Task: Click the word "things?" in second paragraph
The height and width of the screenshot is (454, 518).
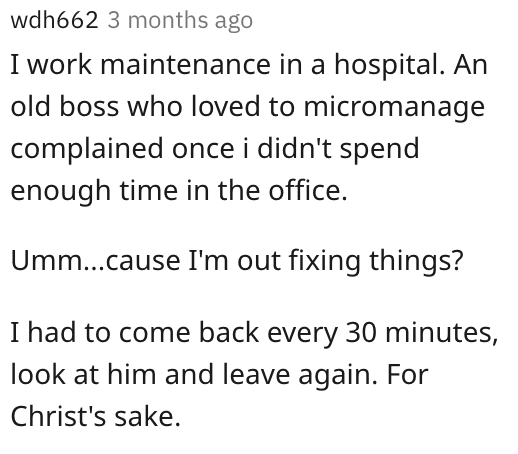Action: pos(416,261)
